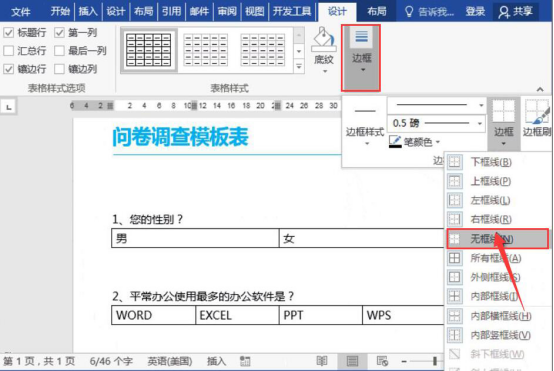Select 内部横框线(H) inside horizontal border
554x371 pixels.
pos(497,316)
